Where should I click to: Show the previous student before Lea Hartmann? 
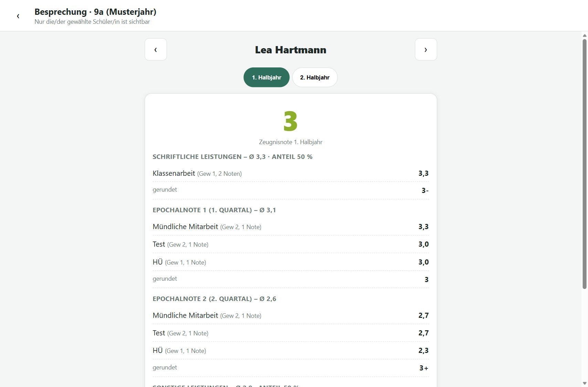click(156, 50)
